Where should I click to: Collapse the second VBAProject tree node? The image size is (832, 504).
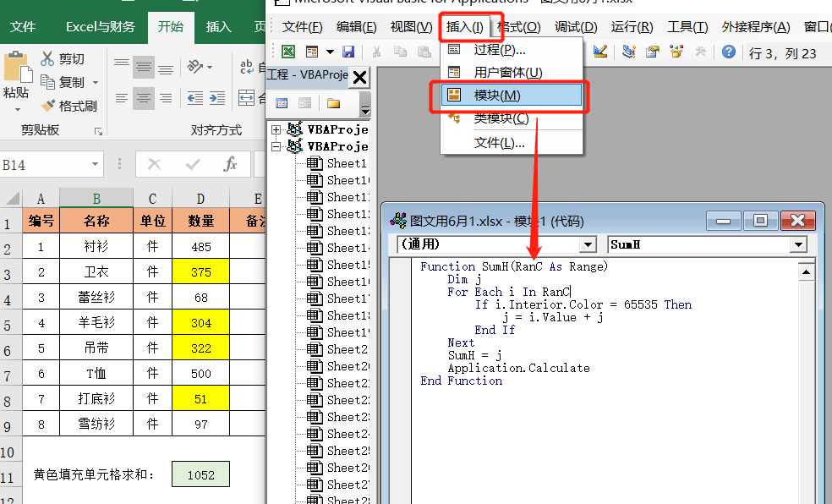pyautogui.click(x=276, y=146)
